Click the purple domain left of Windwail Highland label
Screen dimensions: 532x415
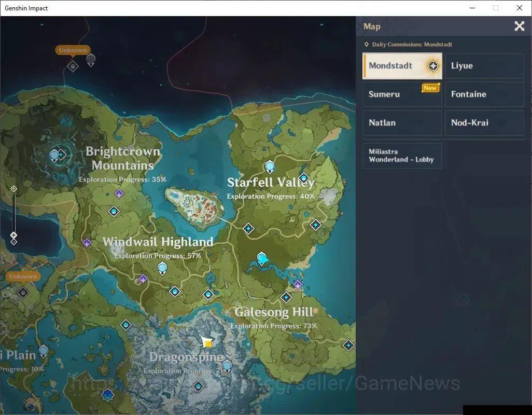[x=87, y=243]
